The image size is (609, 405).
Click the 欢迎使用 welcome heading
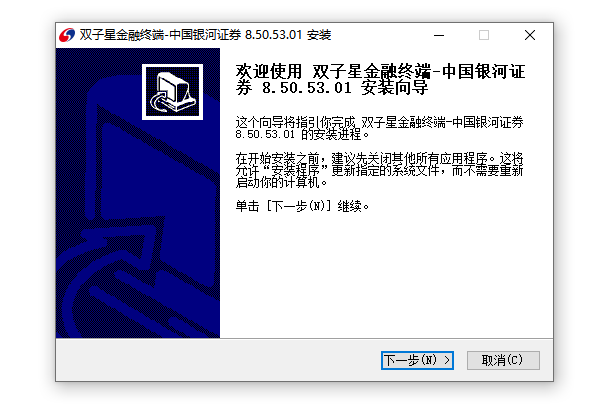[269, 72]
